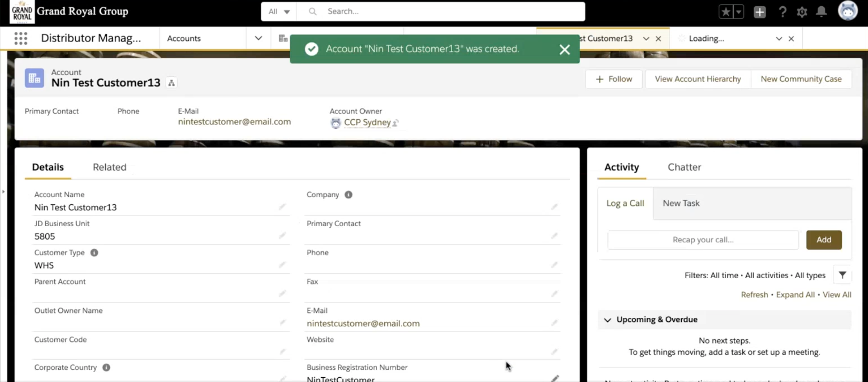Screen dimensions: 868x382
Task: Edit the Parent Account pencil
Action: [x=282, y=294]
